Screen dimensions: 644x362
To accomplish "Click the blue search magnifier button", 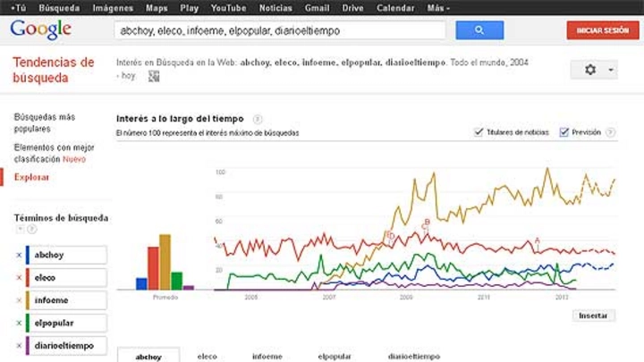I will (479, 30).
